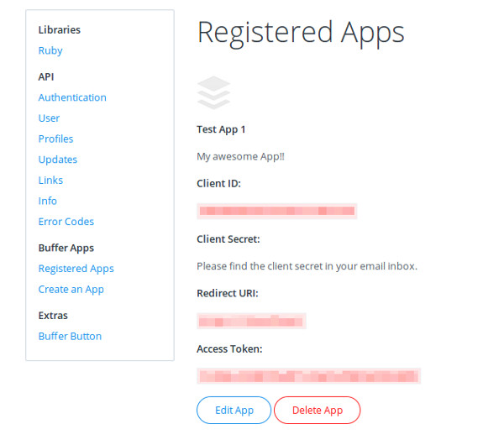Open the Info API page
Image resolution: width=504 pixels, height=440 pixels.
tap(48, 201)
